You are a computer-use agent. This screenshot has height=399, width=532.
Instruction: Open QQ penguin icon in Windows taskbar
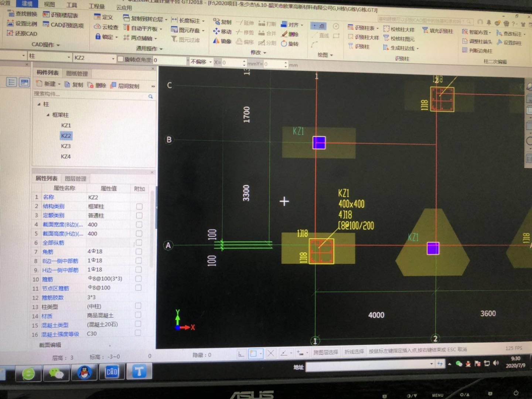pyautogui.click(x=84, y=372)
